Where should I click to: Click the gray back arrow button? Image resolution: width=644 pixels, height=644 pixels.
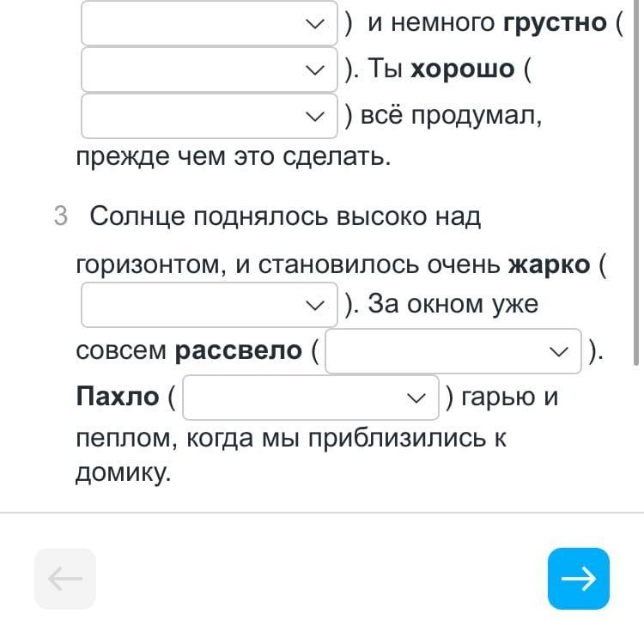(x=65, y=579)
